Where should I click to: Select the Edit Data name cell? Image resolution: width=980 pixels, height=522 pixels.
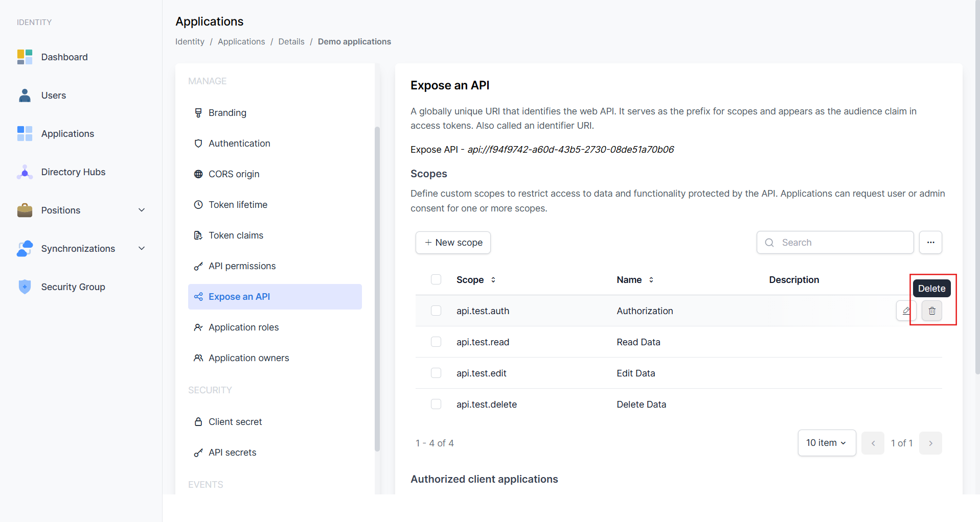tap(635, 373)
